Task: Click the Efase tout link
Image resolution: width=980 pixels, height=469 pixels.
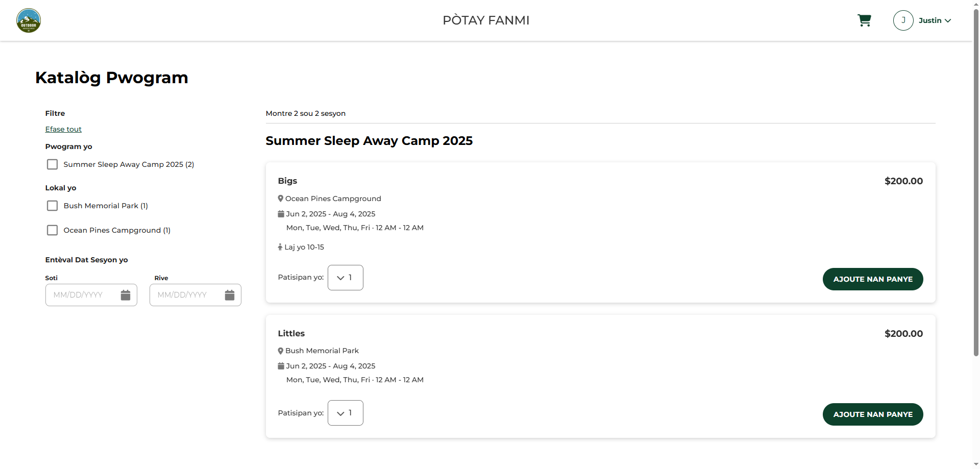Action: coord(63,129)
